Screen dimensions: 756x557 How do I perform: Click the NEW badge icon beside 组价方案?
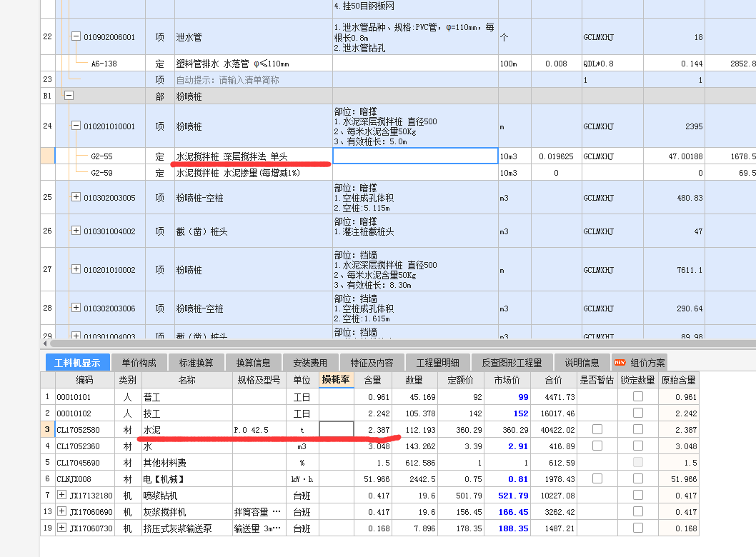pos(620,362)
